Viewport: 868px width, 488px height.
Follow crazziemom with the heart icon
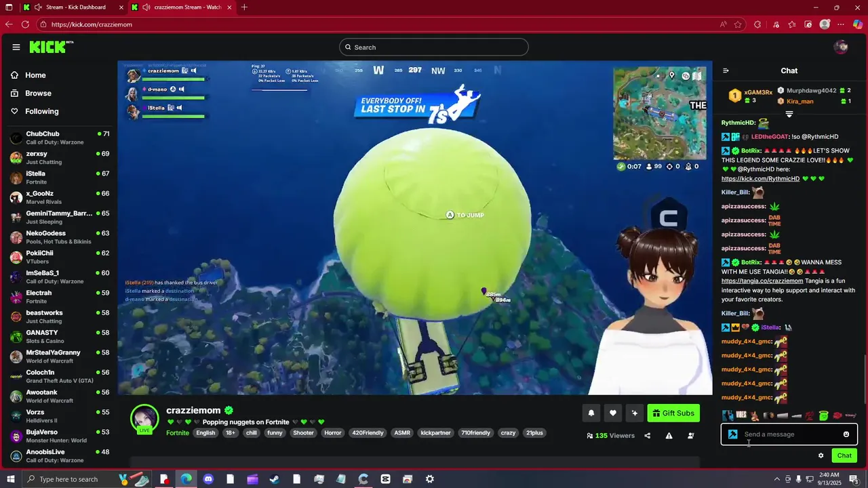[x=613, y=413]
